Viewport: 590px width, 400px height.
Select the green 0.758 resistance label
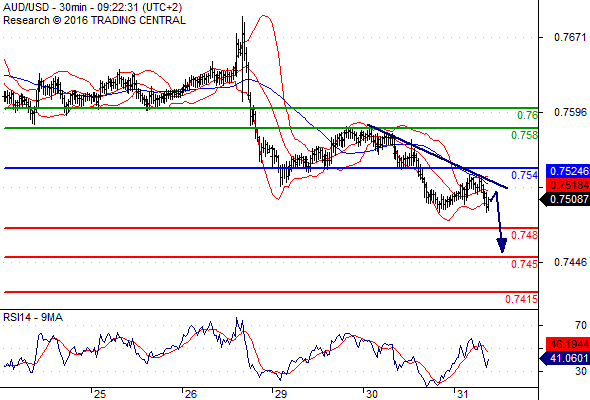(524, 135)
